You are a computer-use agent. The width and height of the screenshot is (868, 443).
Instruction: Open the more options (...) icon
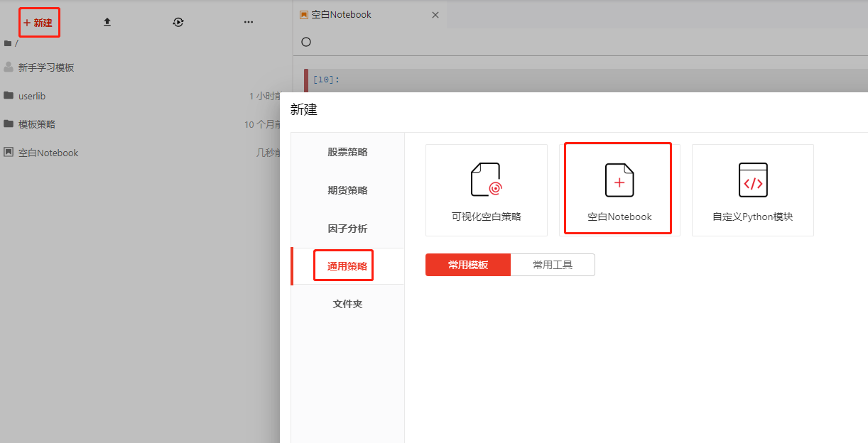tap(248, 22)
